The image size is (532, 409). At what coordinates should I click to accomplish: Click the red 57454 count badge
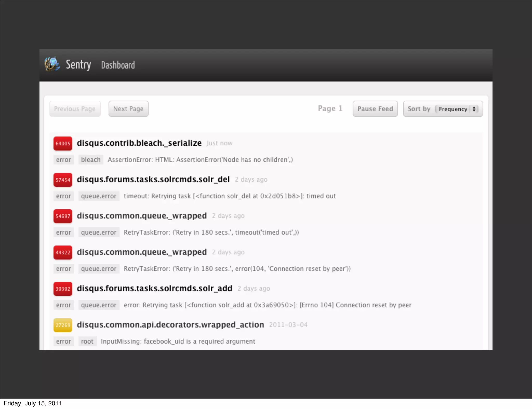[x=63, y=180]
